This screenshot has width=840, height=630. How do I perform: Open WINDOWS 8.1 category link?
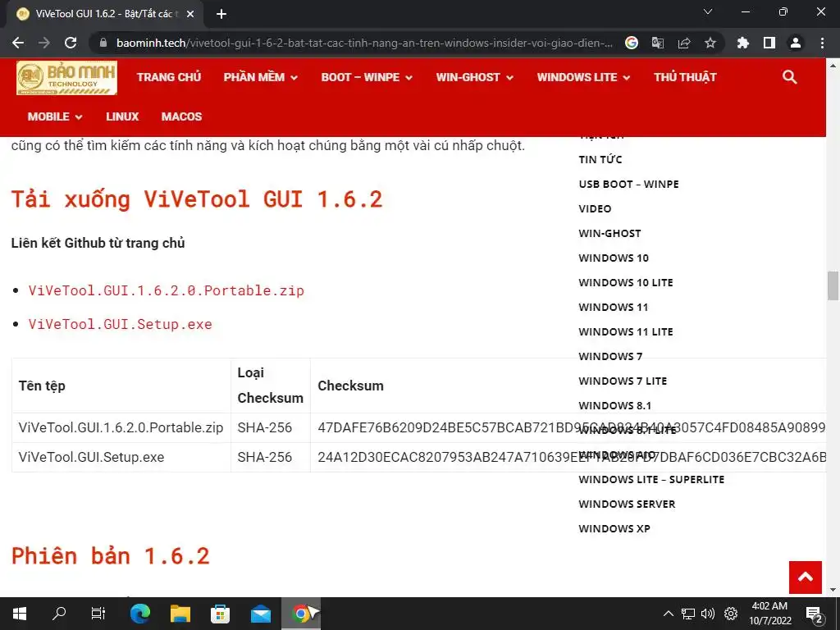614,405
